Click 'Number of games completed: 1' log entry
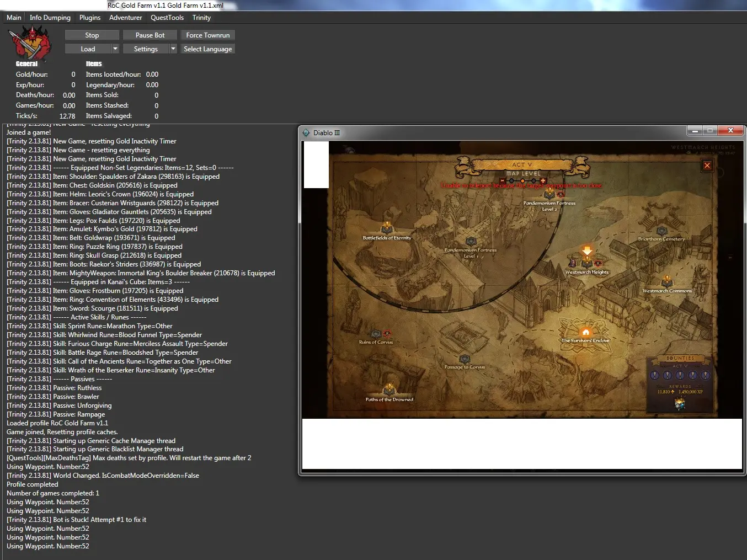This screenshot has width=747, height=560. coord(53,493)
